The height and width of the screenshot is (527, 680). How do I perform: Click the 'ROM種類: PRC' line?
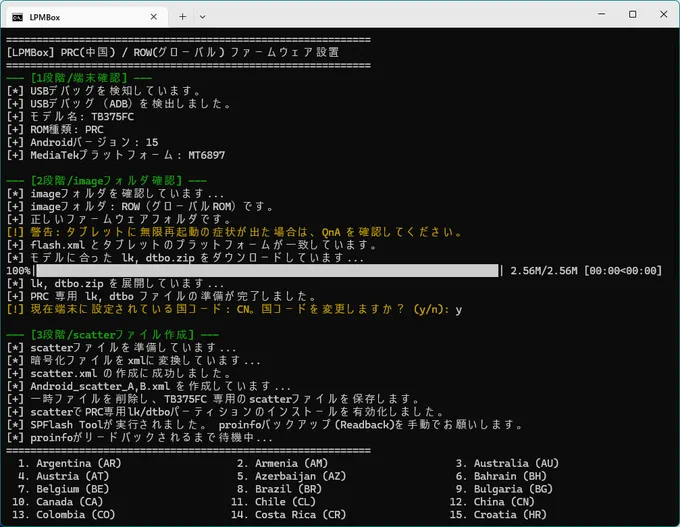[55, 130]
